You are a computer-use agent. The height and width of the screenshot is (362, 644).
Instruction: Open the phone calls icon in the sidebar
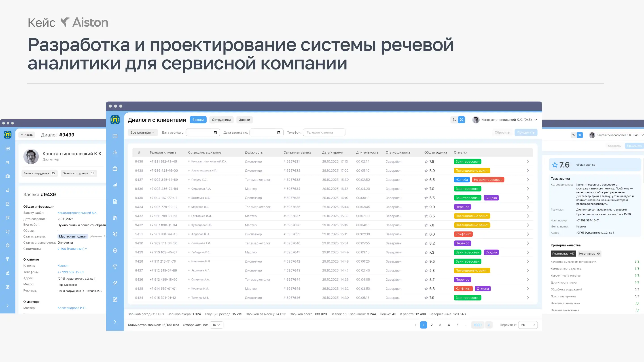coord(115,234)
